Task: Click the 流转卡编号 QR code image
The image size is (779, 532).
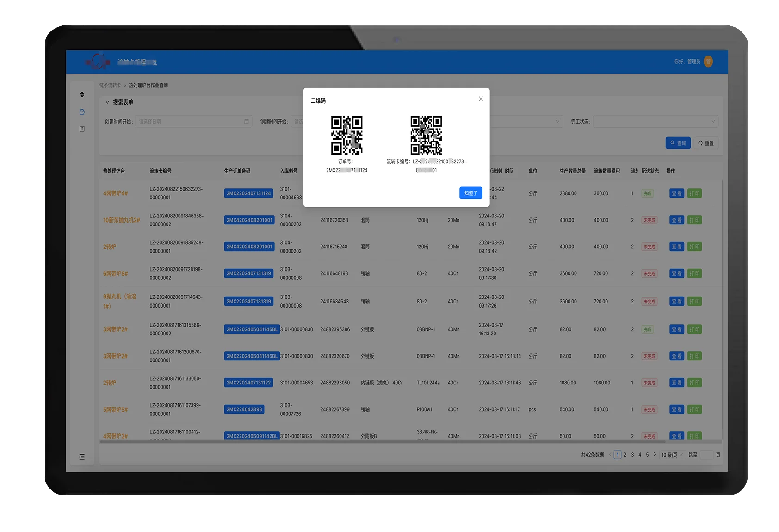Action: 426,135
